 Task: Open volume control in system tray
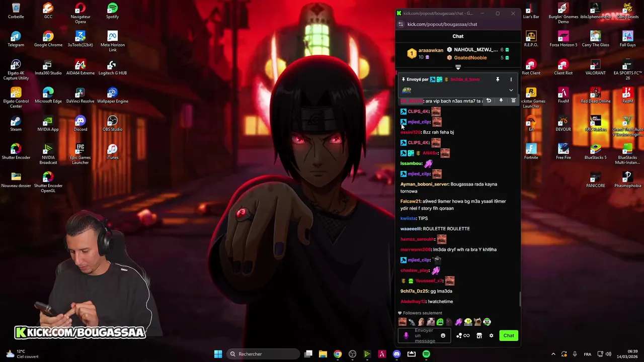(x=608, y=354)
